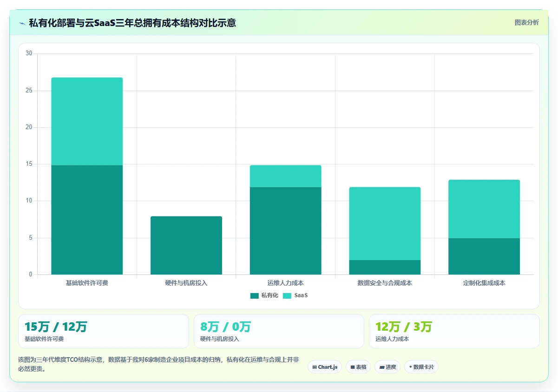The image size is (558, 392).
Task: Click the SaaS segment of 定制化集成成本 bar
Action: click(484, 209)
